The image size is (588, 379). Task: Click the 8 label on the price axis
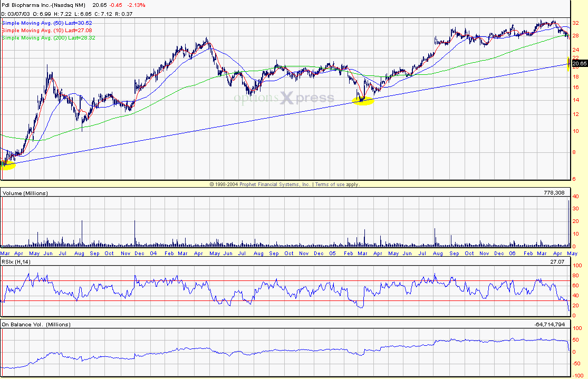(x=574, y=152)
